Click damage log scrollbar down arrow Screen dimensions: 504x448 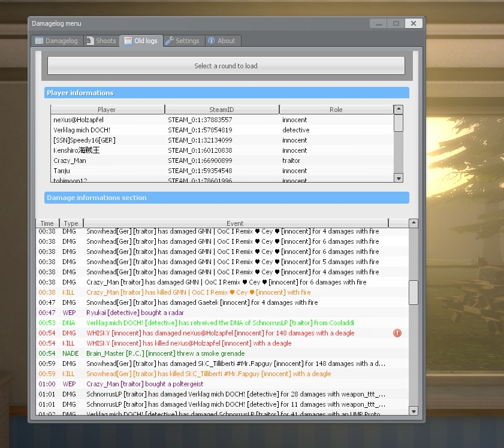[x=414, y=411]
